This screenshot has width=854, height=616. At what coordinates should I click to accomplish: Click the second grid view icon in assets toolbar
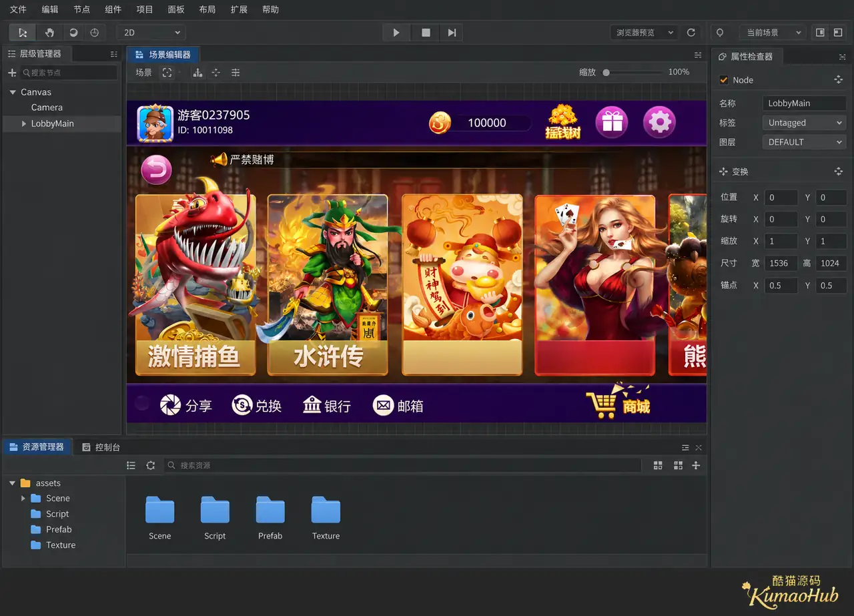pos(679,465)
